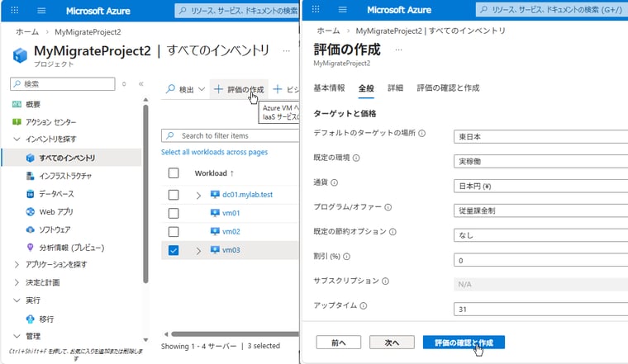Click the Web アプリ globe icon
Viewport: 628px width, 364px height.
coord(30,212)
